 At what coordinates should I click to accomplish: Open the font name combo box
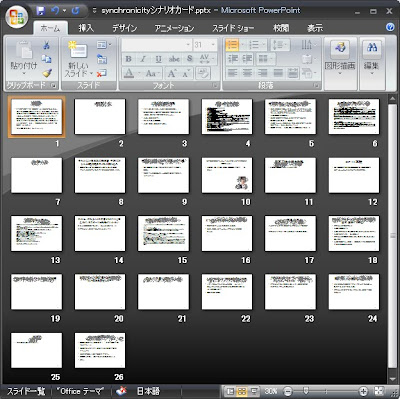(x=156, y=45)
